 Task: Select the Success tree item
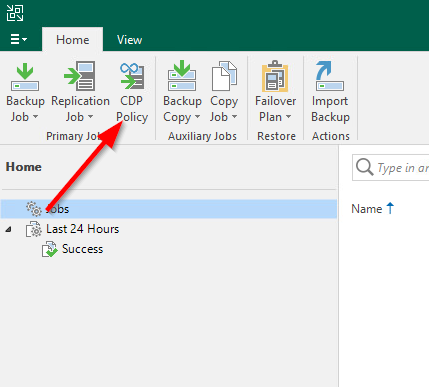[82, 249]
